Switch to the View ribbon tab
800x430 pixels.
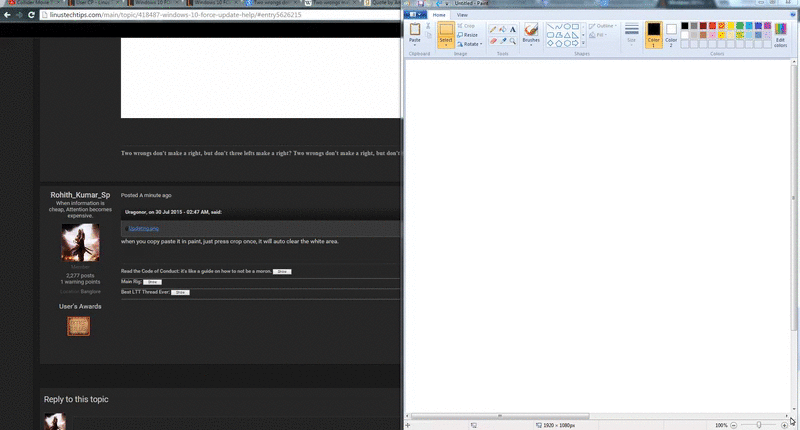click(x=462, y=15)
